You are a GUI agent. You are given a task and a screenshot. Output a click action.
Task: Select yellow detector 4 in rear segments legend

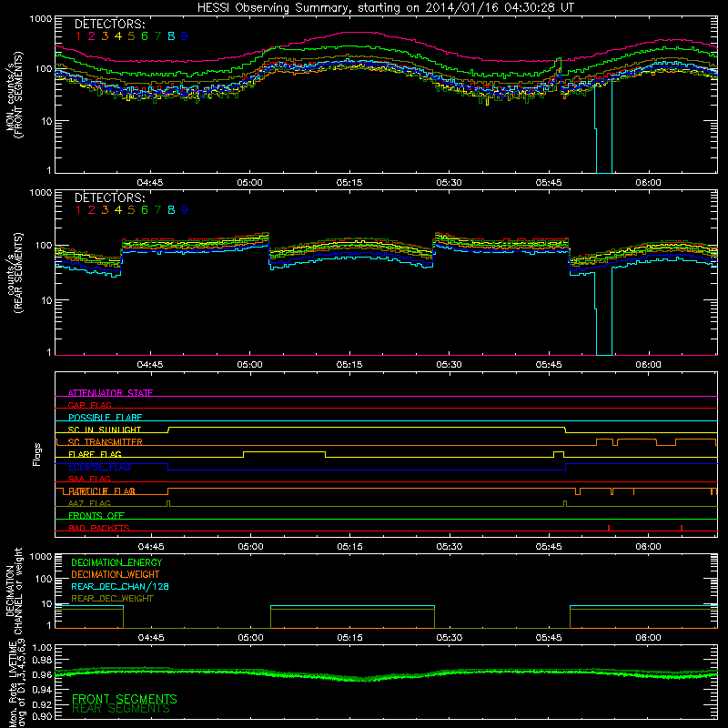tap(118, 210)
